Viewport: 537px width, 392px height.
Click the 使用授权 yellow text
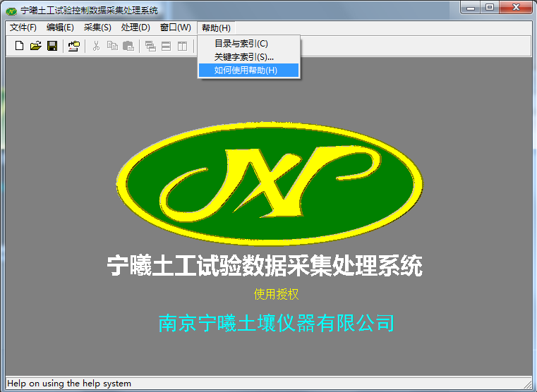pyautogui.click(x=276, y=294)
